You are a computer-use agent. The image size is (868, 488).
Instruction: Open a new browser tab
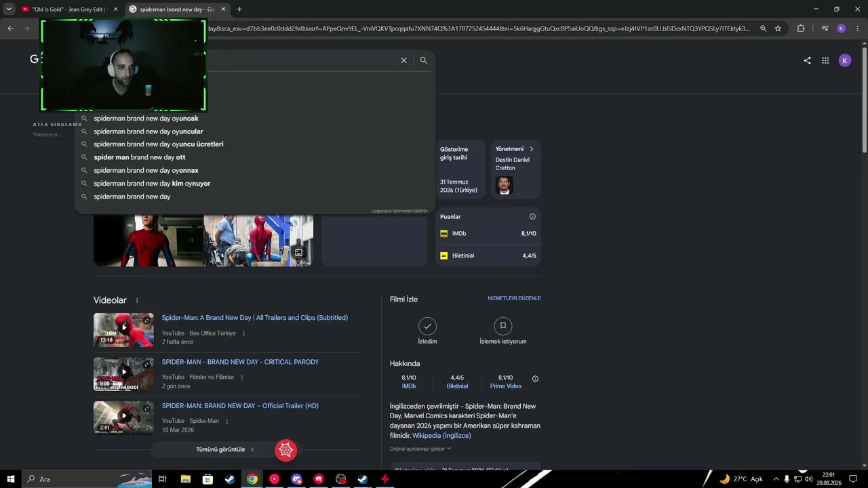239,9
